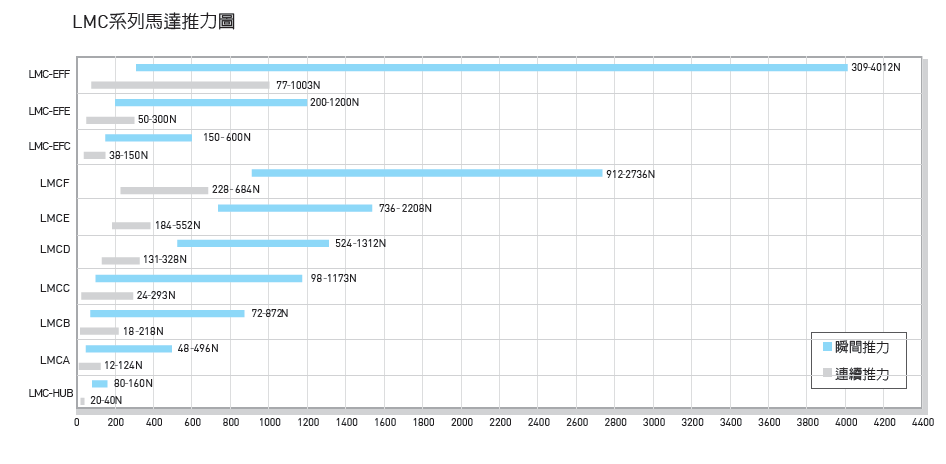
Task: Click the LMC-HUB axis category label
Action: coord(50,394)
